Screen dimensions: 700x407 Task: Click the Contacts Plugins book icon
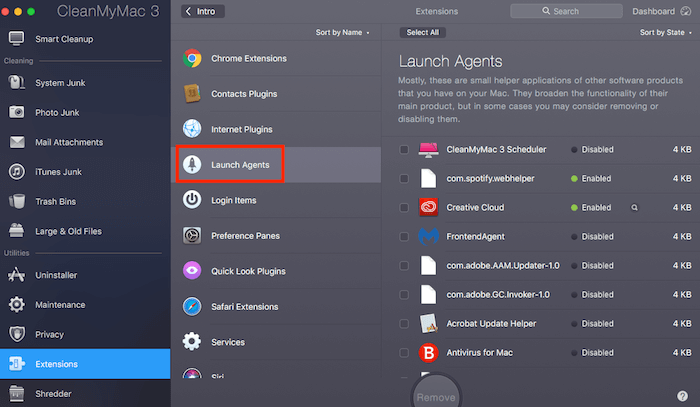pos(192,94)
